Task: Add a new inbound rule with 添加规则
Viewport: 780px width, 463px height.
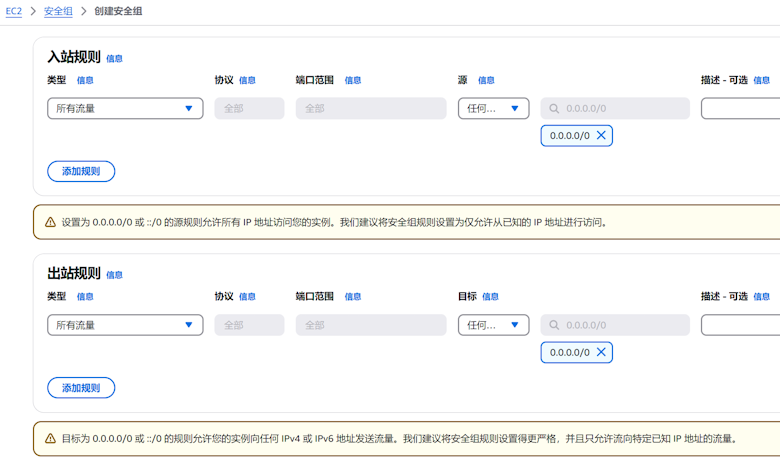Action: coord(81,172)
